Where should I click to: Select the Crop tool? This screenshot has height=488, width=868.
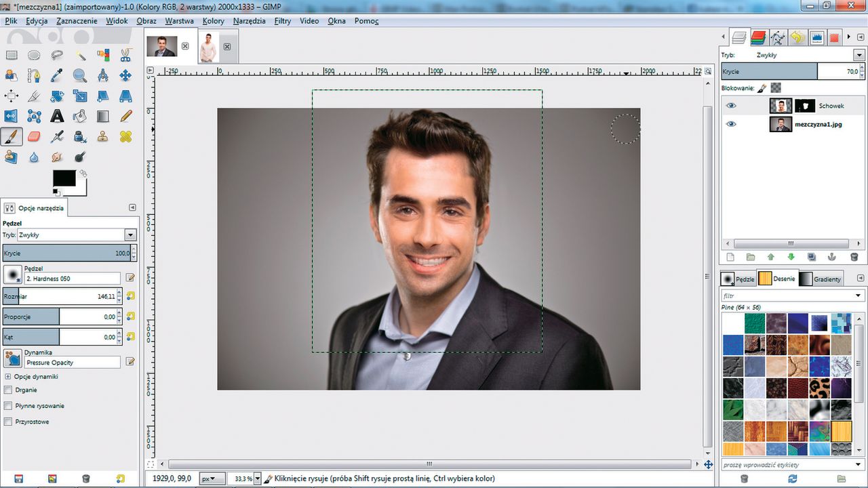(x=34, y=96)
